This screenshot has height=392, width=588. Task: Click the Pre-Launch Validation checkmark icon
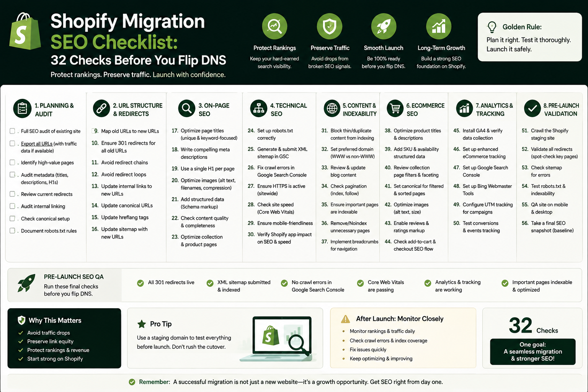coord(532,109)
